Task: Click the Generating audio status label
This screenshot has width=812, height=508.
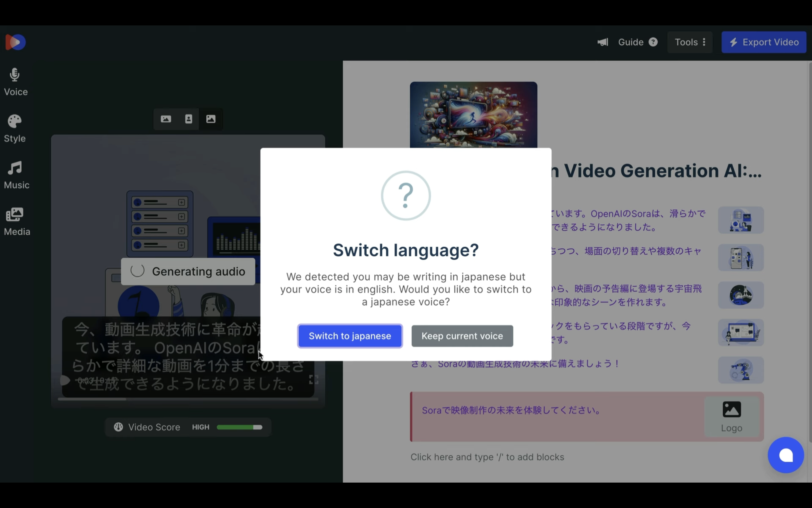Action: click(188, 271)
